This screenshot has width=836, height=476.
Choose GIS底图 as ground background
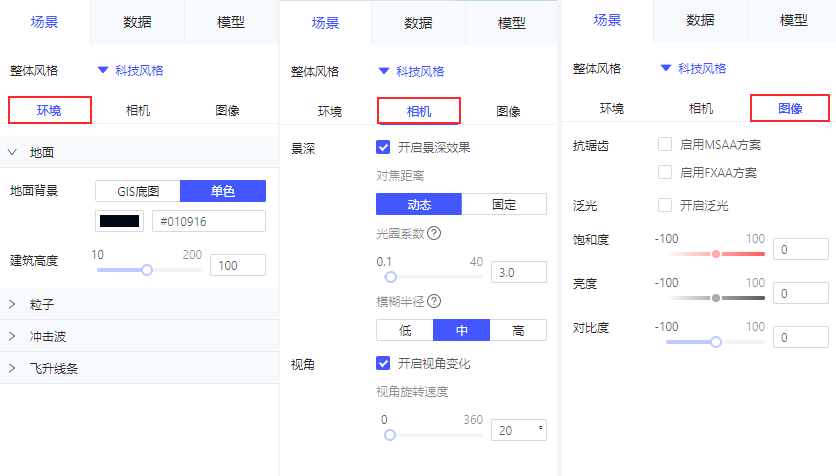139,191
